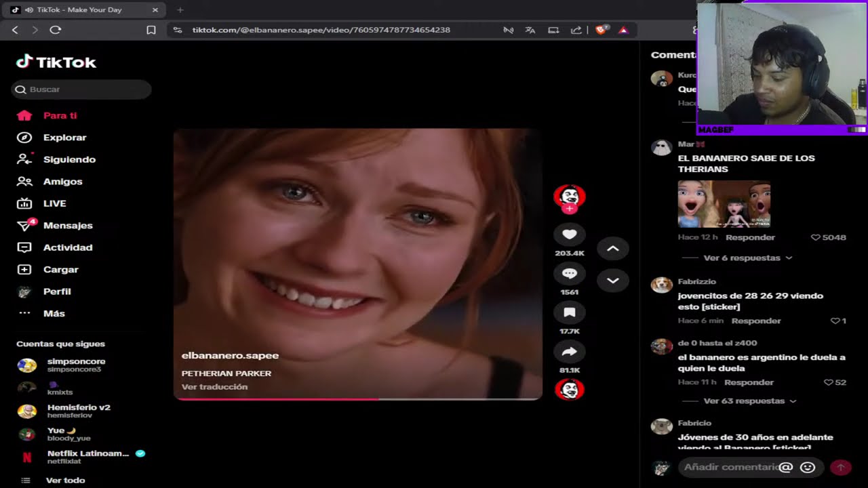Reply to Mar's comment with Responder
The width and height of the screenshot is (868, 488).
click(x=750, y=238)
